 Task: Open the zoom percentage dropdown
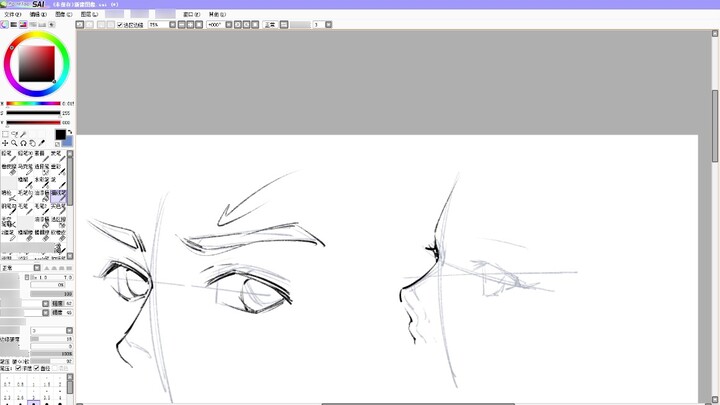point(173,24)
